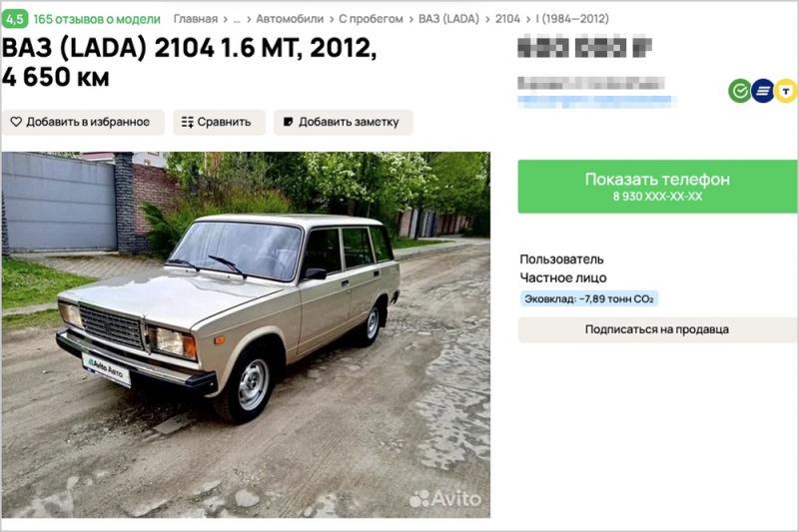
Task: Click the heart icon for favorites
Action: (x=16, y=122)
